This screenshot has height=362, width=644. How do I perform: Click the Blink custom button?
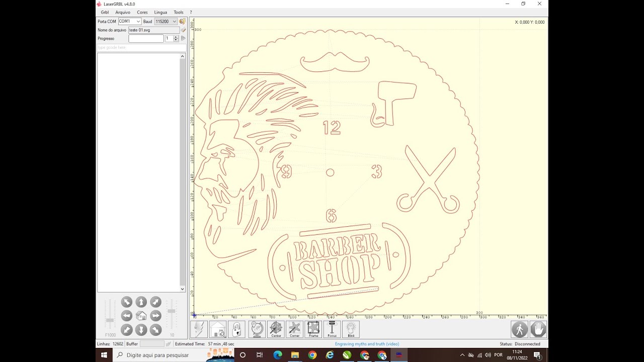click(x=351, y=329)
